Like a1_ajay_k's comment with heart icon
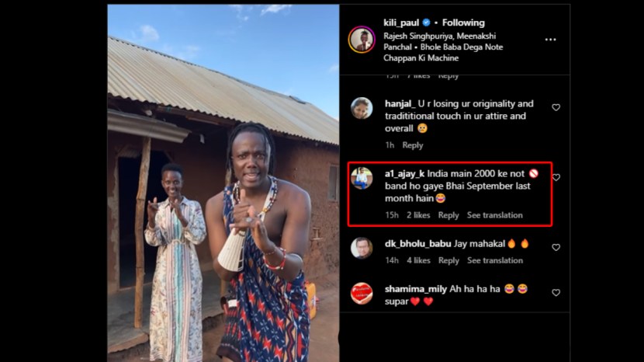 (x=556, y=177)
